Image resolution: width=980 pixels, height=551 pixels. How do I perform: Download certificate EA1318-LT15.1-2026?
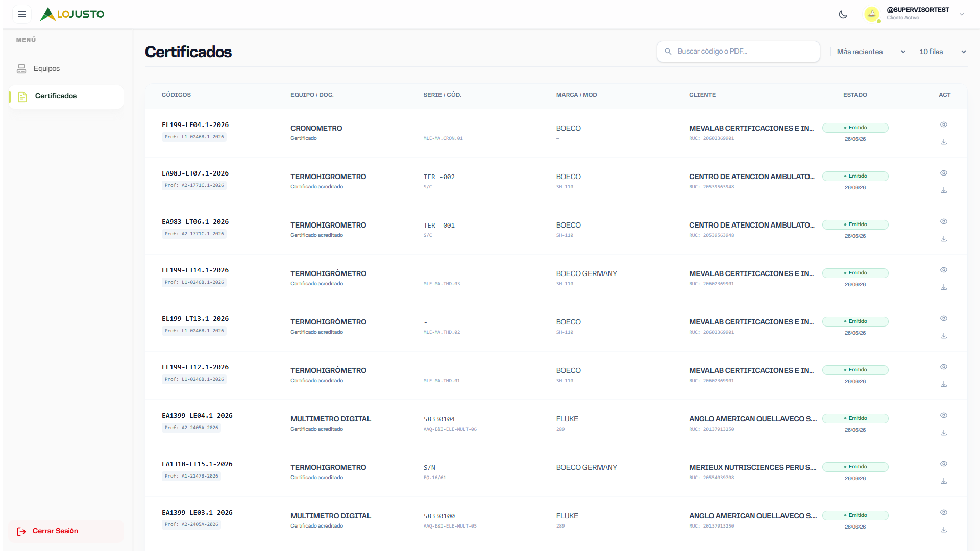tap(944, 481)
